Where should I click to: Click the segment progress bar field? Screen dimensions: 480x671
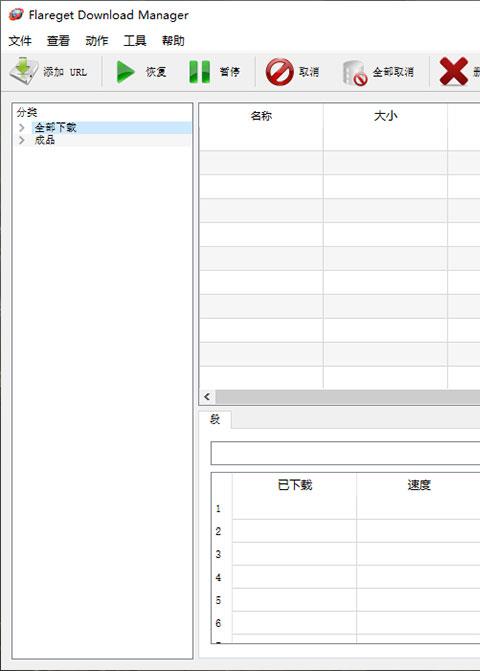[x=345, y=453]
